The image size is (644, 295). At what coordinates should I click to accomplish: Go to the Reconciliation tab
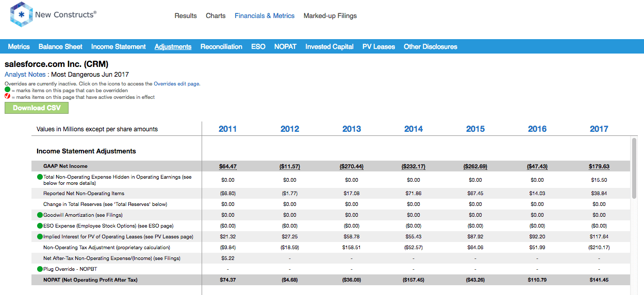click(x=221, y=46)
